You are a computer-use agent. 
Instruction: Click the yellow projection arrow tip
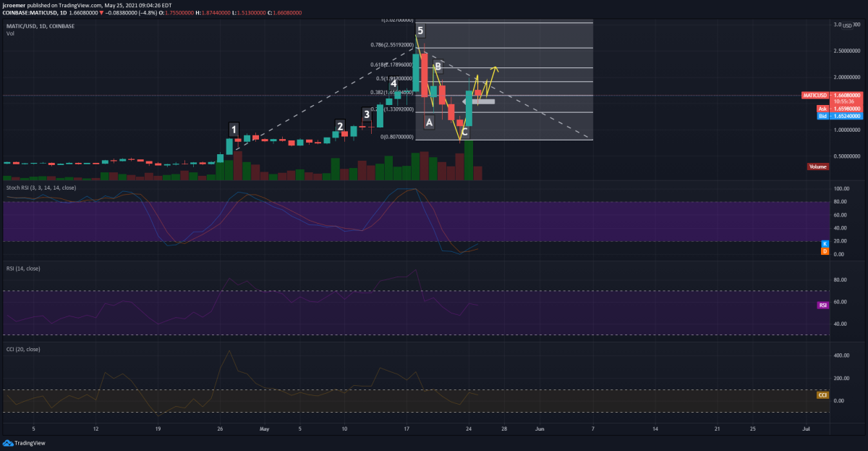click(495, 68)
